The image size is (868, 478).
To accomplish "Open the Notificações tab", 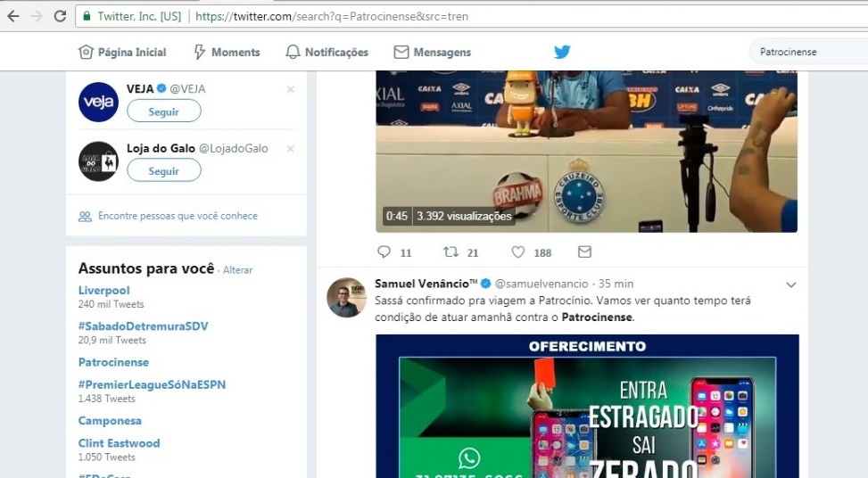I will tap(327, 53).
